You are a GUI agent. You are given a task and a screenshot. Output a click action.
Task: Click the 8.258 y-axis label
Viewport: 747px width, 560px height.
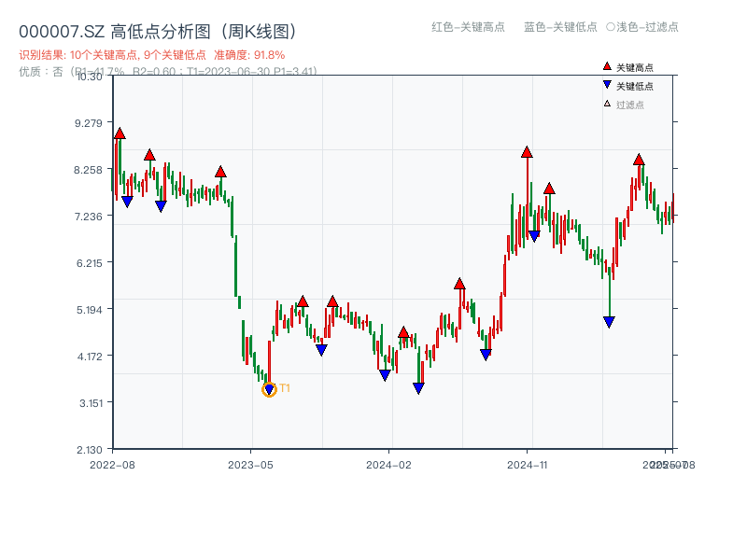click(x=88, y=170)
